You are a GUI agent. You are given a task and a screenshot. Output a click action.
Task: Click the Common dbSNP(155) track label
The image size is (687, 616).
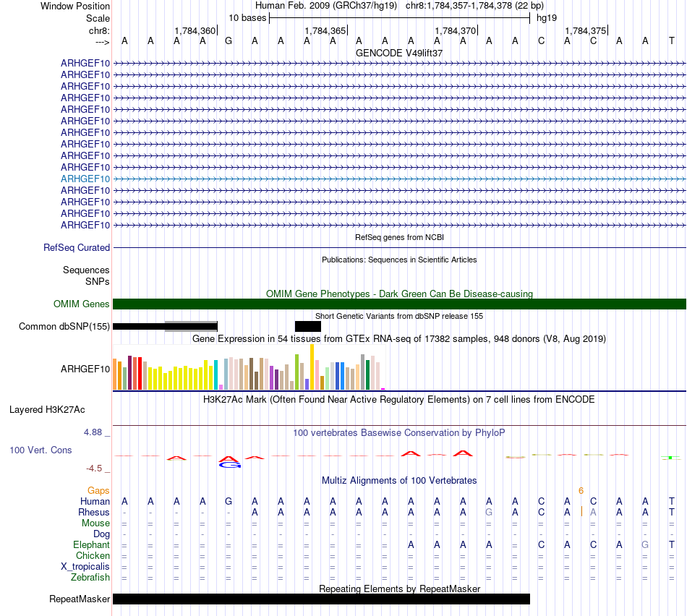click(x=64, y=326)
